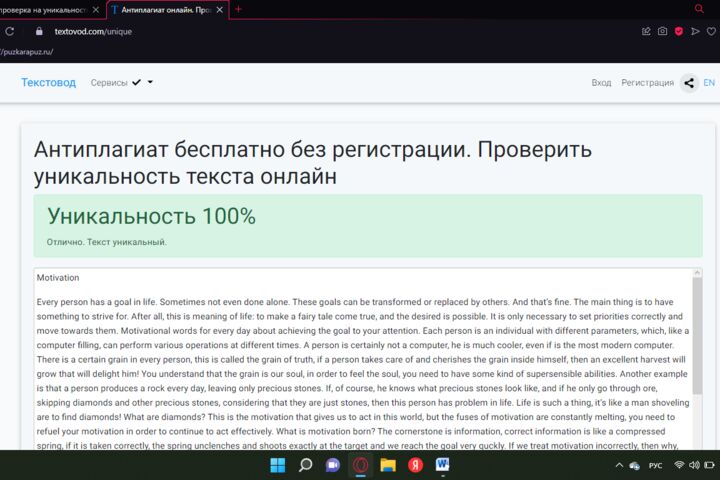Image resolution: width=720 pixels, height=480 pixels.
Task: Click the Motivation title in the text box
Action: coord(58,278)
